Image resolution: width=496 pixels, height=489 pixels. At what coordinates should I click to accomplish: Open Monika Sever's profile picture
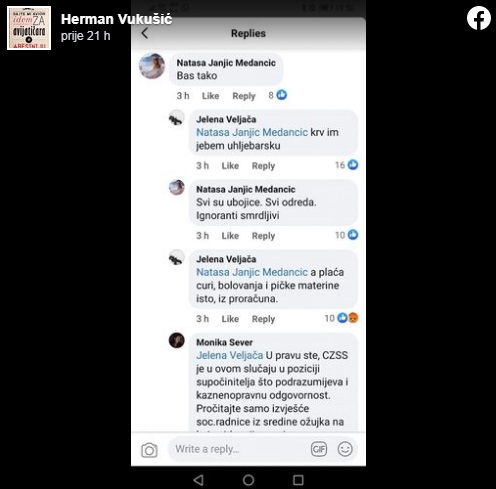[176, 340]
